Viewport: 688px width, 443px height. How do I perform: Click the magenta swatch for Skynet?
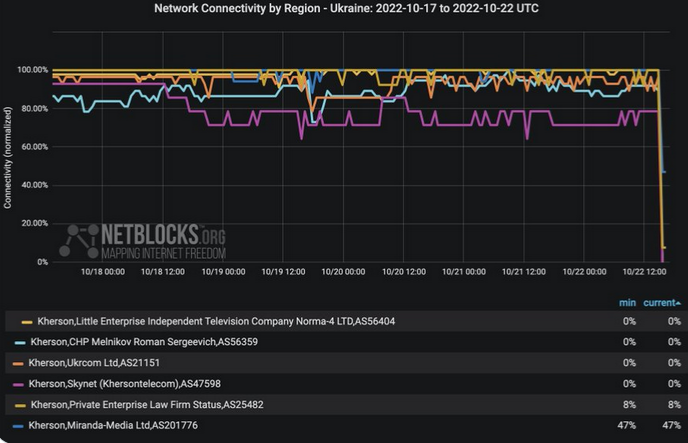click(18, 385)
